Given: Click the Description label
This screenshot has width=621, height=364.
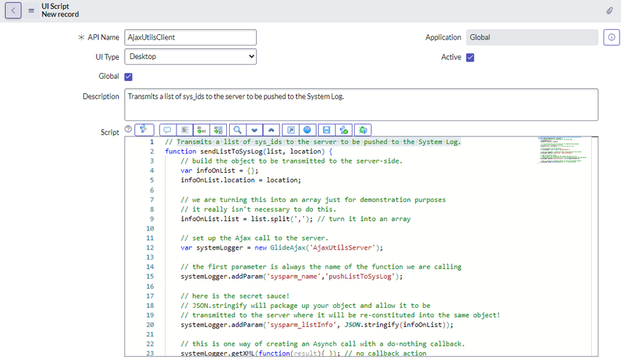Looking at the screenshot, I should point(101,96).
